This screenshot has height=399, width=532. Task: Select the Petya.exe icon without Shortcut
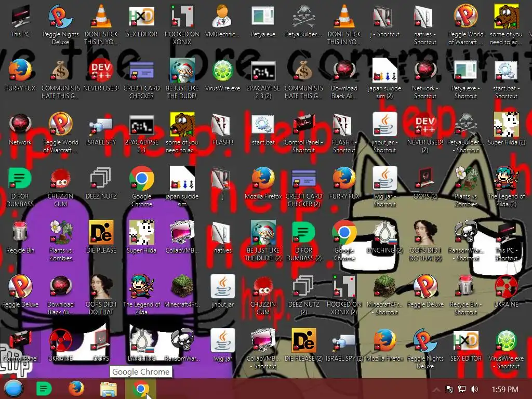click(263, 21)
